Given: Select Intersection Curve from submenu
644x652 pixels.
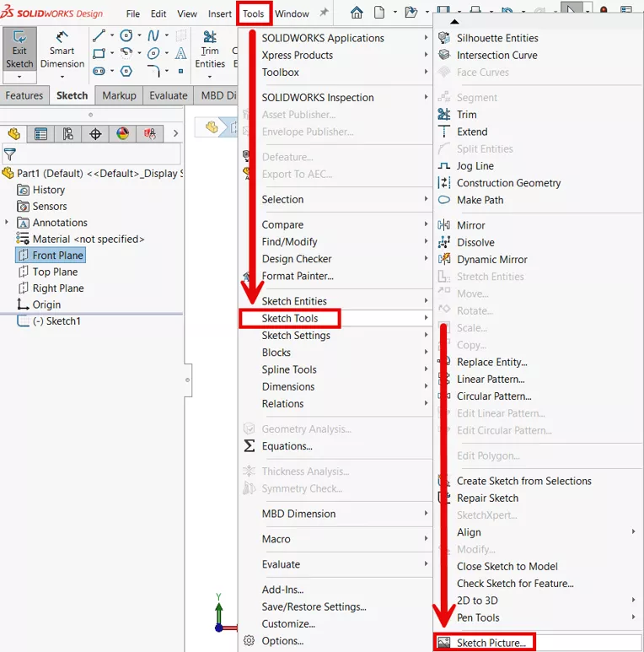Looking at the screenshot, I should click(539, 55).
